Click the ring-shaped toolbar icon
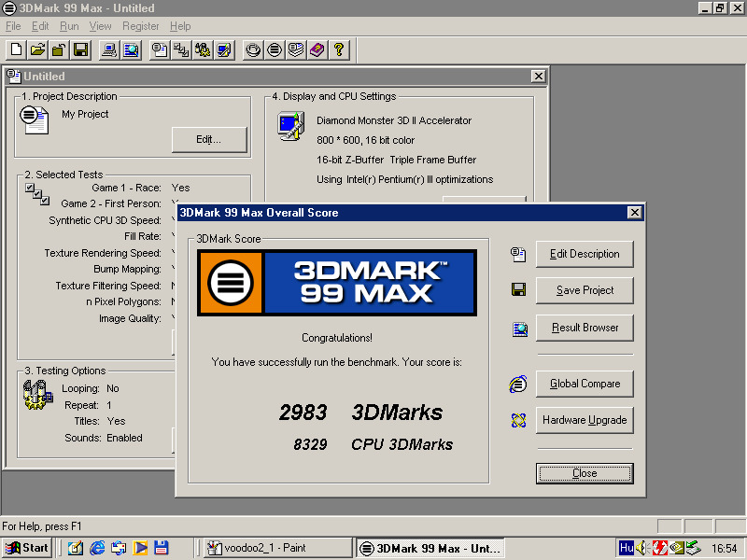Viewport: 747px width, 560px height. coord(253,49)
